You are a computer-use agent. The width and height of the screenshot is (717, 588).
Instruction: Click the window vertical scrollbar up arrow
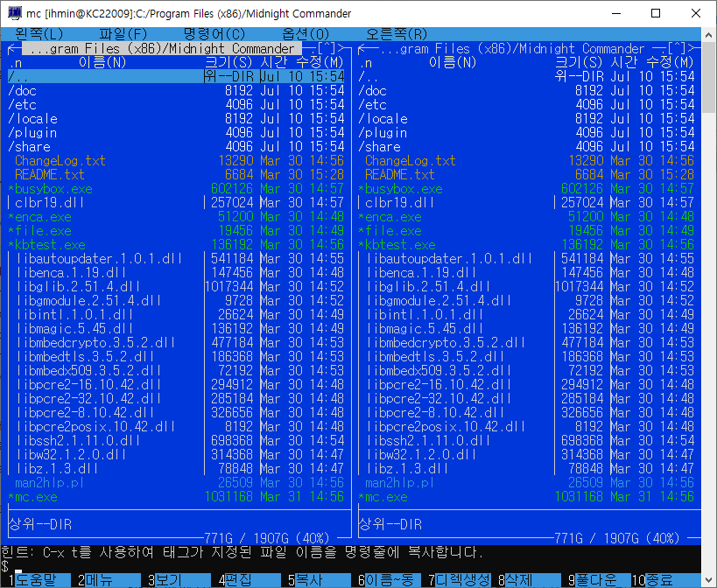point(709,35)
